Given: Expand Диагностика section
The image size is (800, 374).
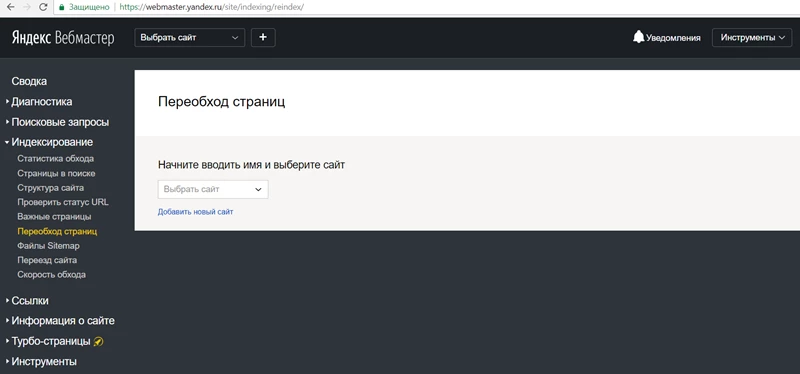Looking at the screenshot, I should tap(41, 102).
